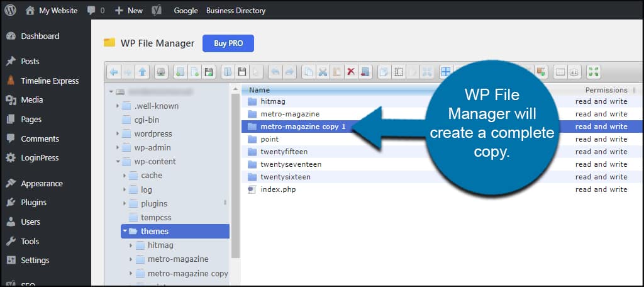This screenshot has height=287, width=644.
Task: Click the Copy toolbar icon
Action: pos(308,72)
